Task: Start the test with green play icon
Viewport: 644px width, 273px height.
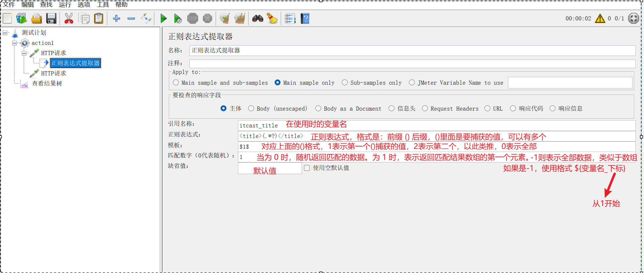Action: coord(164,18)
